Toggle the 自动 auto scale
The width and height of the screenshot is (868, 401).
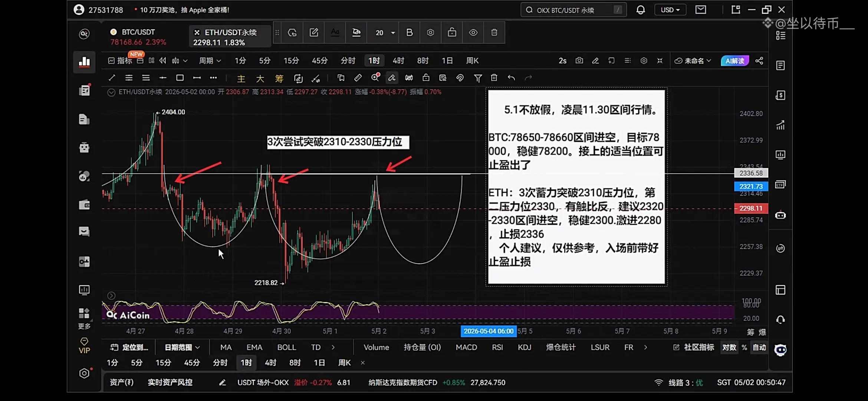pyautogui.click(x=759, y=347)
